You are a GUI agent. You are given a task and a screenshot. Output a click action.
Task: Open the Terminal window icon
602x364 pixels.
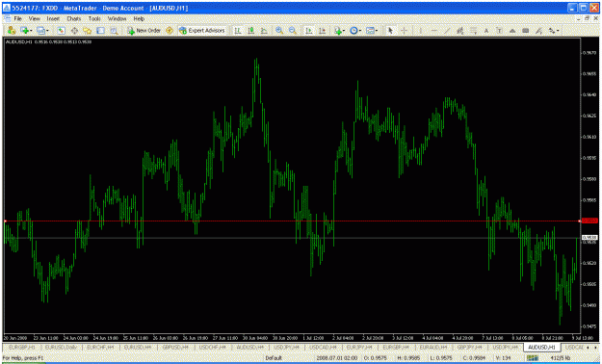click(x=100, y=31)
